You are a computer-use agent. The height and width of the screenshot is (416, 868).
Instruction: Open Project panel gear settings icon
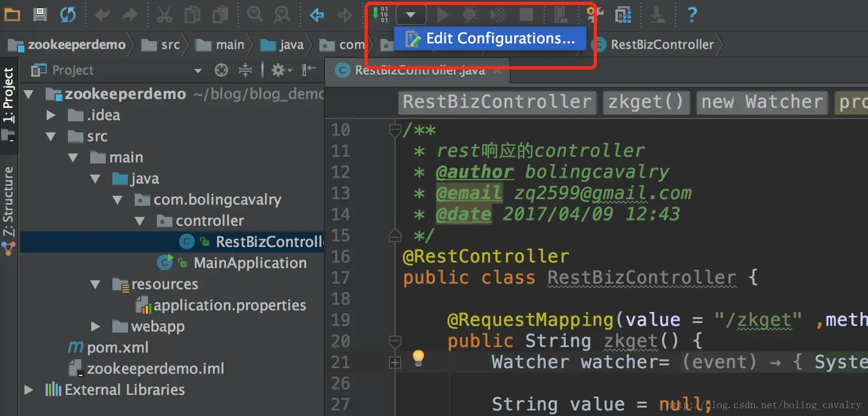coord(282,70)
